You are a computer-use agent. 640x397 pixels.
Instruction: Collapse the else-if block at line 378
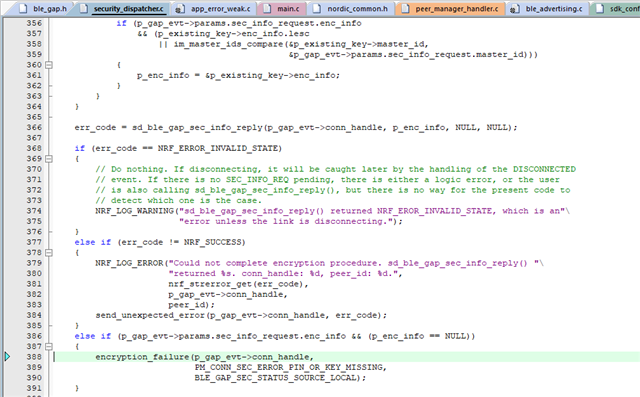[x=49, y=253]
